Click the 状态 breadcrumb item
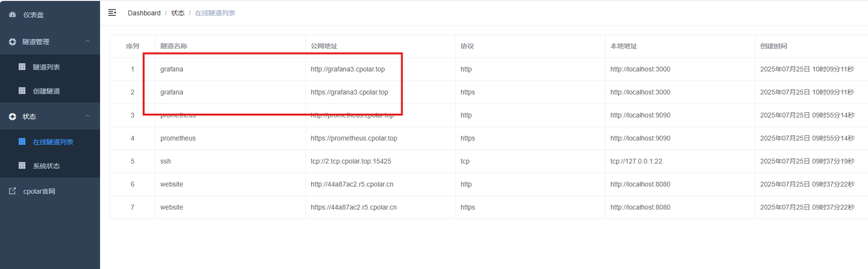This screenshot has width=868, height=269. (x=178, y=13)
